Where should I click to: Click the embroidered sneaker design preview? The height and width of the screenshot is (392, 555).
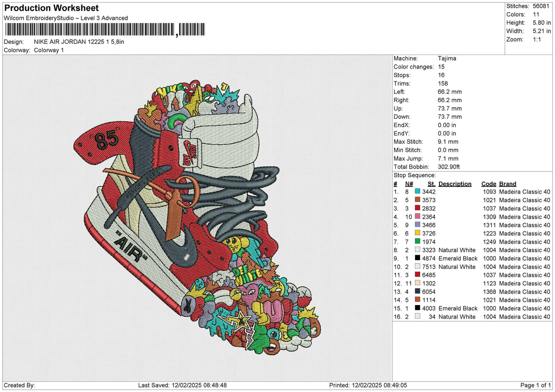[197, 217]
